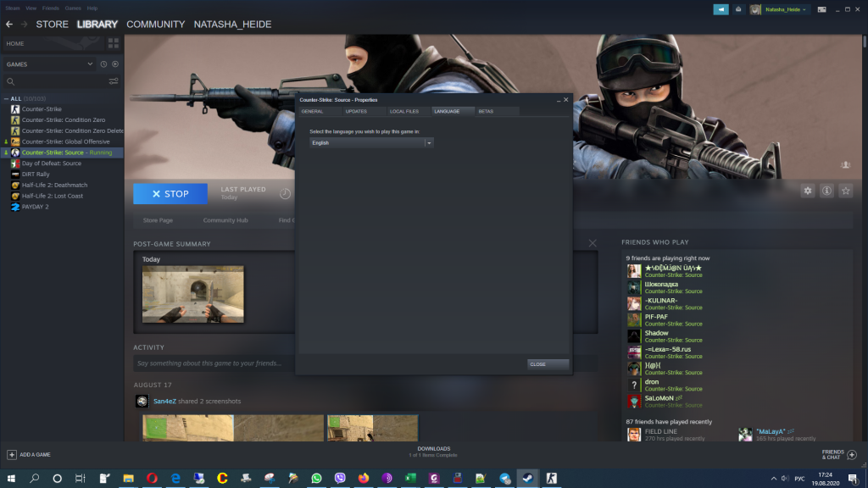
Task: Click the recent games clock icon
Action: click(x=103, y=64)
